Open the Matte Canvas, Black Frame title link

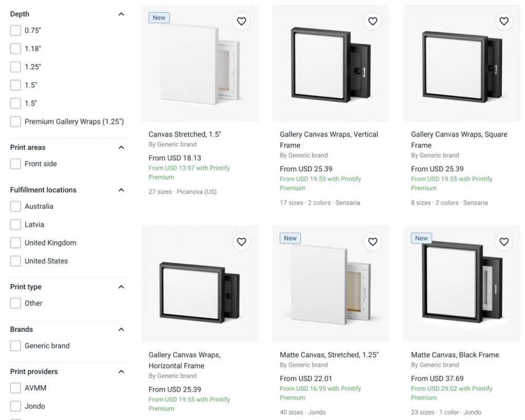[455, 355]
